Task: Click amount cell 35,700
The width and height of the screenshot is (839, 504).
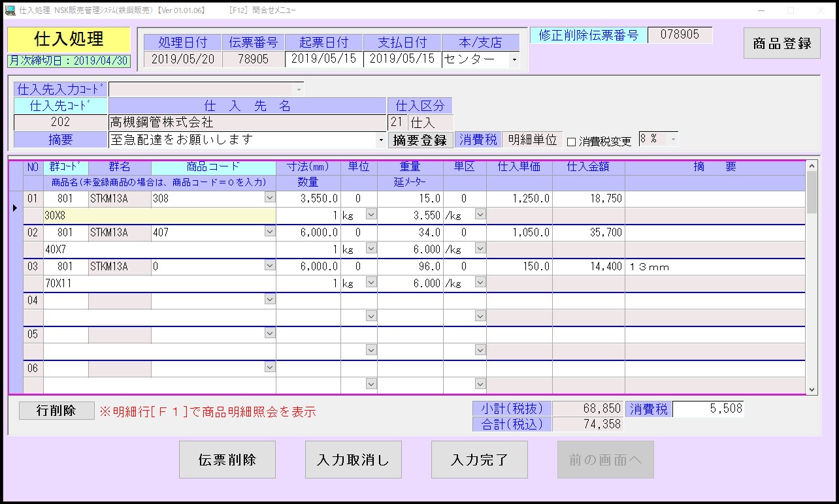Action: point(588,232)
